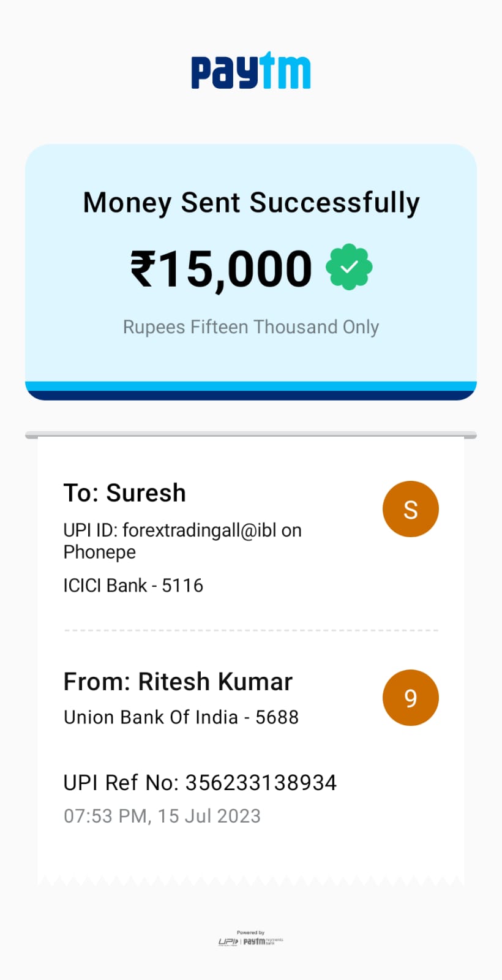Click the ₹15,000 amount

(221, 268)
